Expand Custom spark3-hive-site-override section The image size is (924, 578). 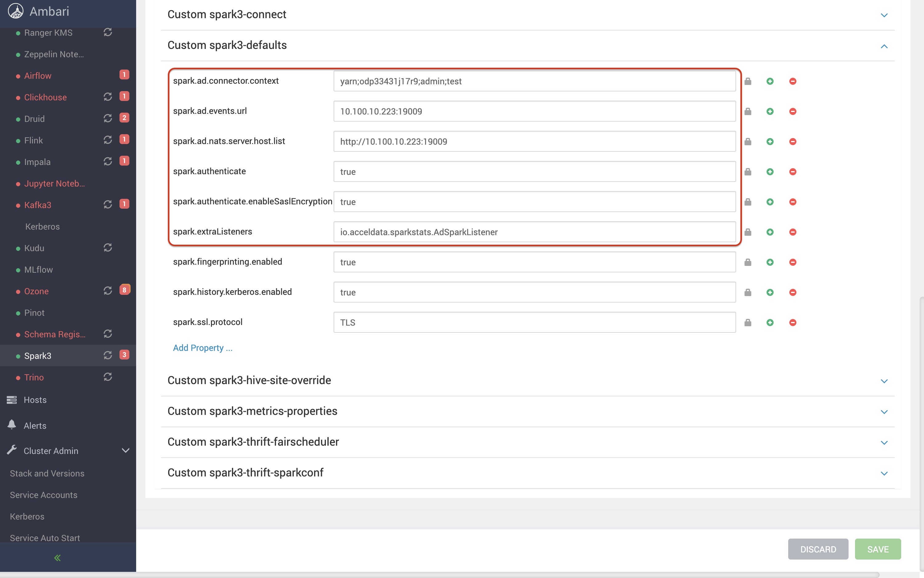click(884, 381)
